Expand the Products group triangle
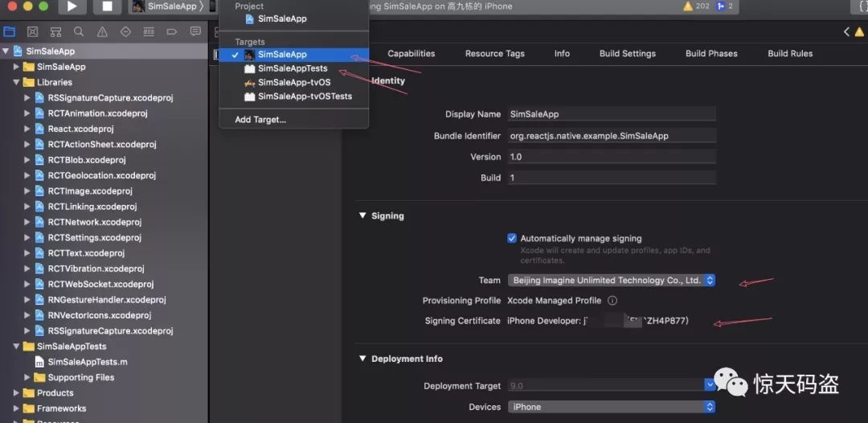868x423 pixels. [16, 392]
